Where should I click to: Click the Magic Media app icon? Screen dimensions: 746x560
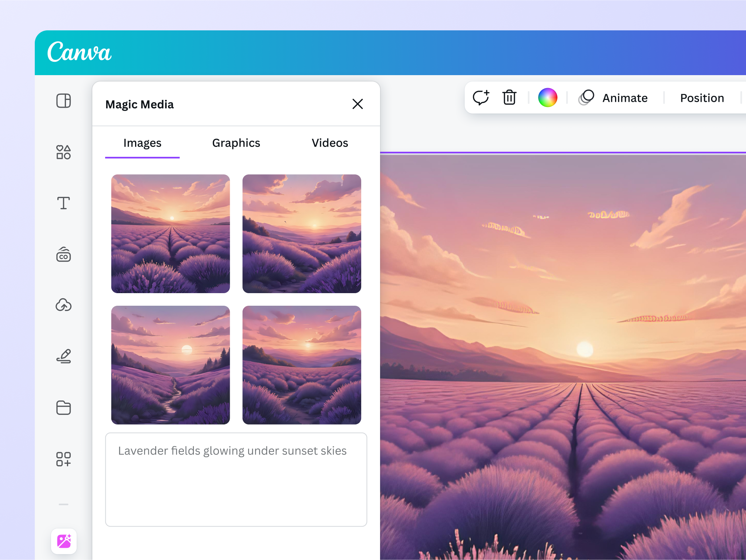64,541
